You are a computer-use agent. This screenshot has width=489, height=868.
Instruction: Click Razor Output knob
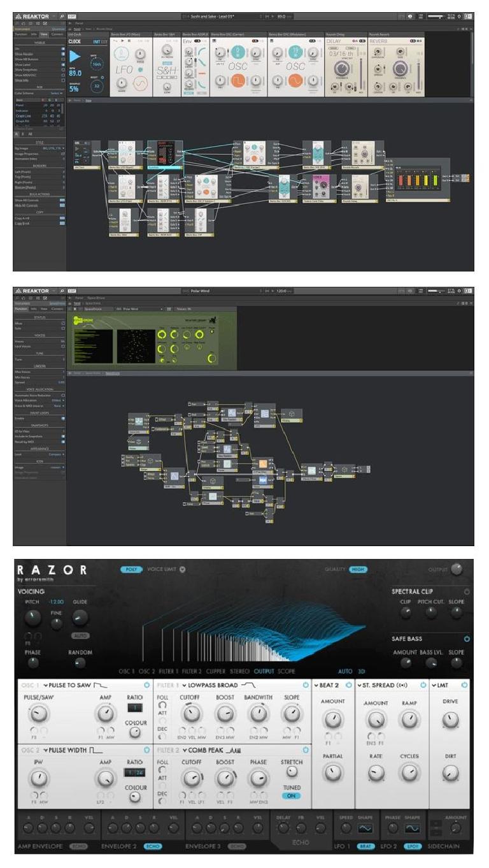pyautogui.click(x=456, y=569)
